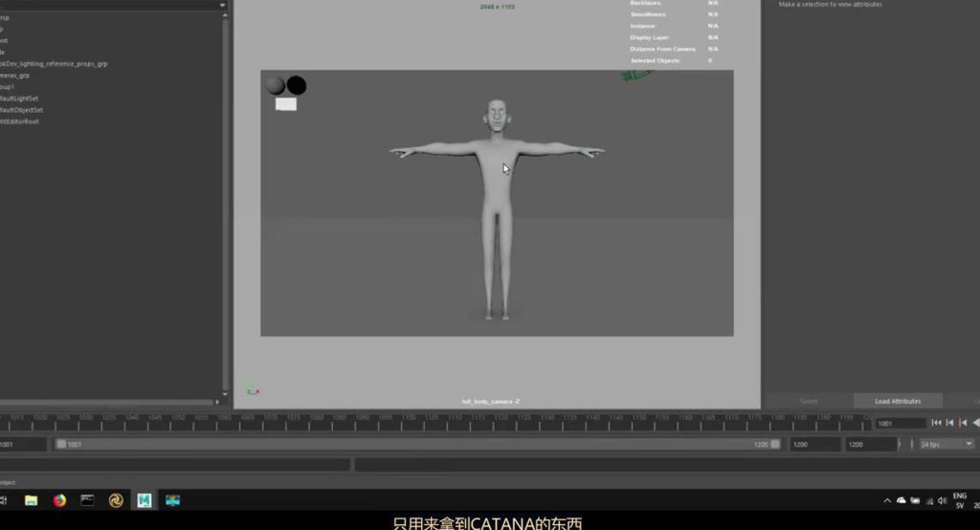The height and width of the screenshot is (530, 980).
Task: Open File Explorer from the taskbar
Action: click(31, 500)
